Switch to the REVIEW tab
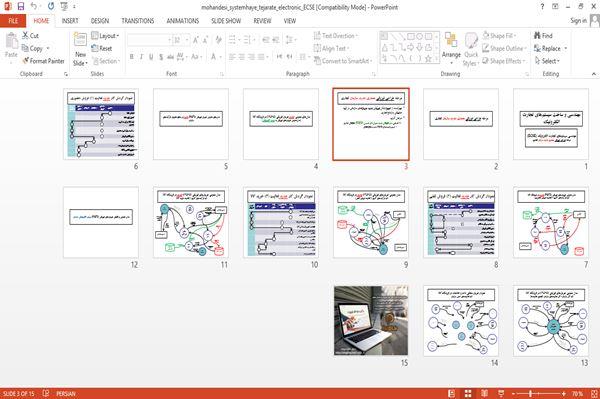 click(x=262, y=21)
